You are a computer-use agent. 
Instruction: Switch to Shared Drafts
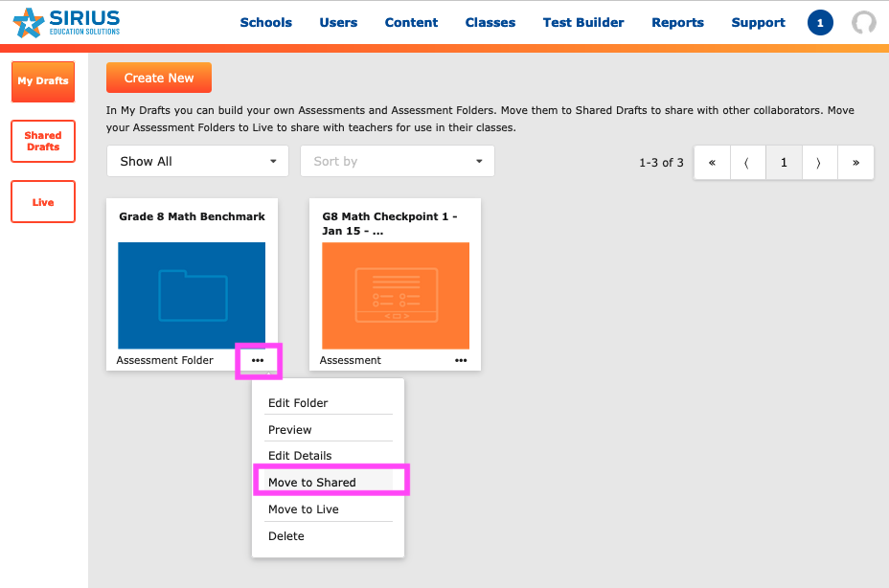(43, 141)
